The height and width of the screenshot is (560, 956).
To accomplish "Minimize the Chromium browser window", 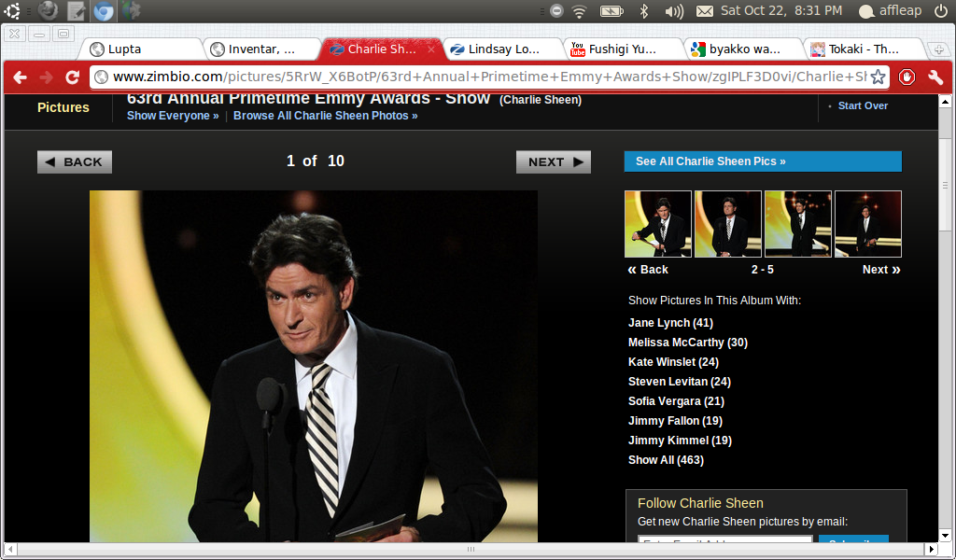I will 39,34.
